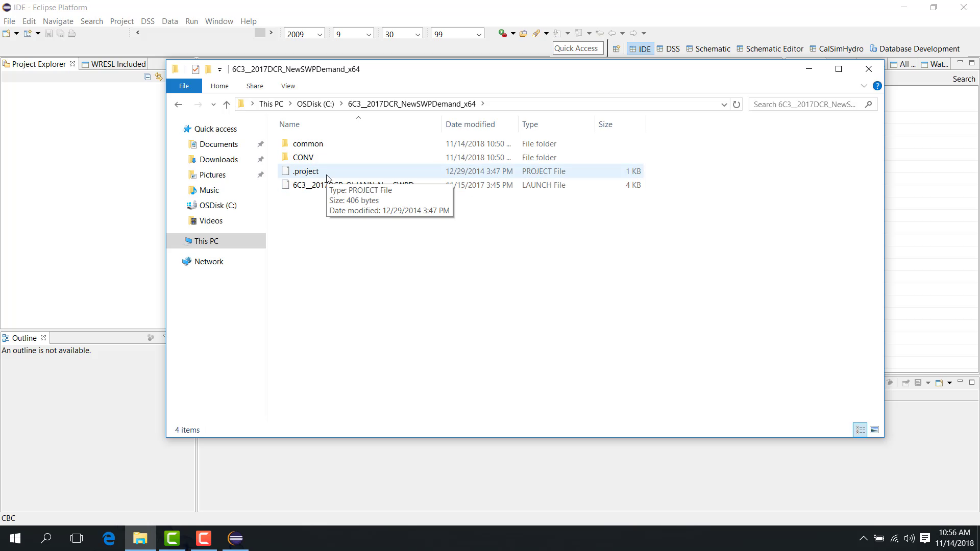Open the Run launch icon in Eclipse toolbar

click(x=503, y=34)
